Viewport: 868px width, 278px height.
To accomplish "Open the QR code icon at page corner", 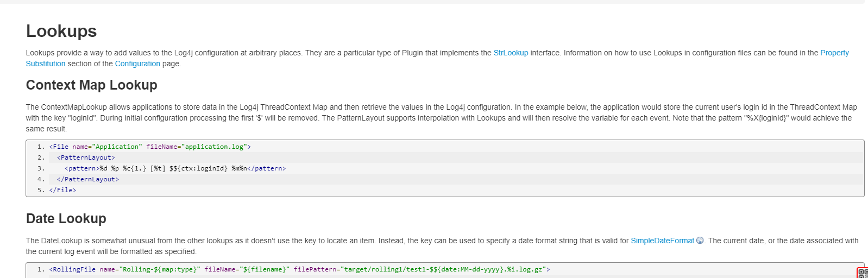I will pyautogui.click(x=862, y=273).
